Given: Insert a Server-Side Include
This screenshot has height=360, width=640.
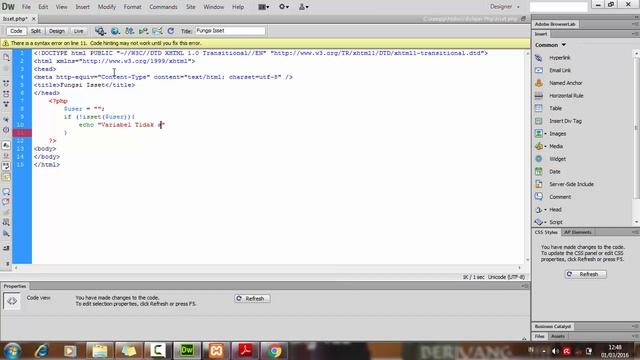Looking at the screenshot, I should (571, 184).
